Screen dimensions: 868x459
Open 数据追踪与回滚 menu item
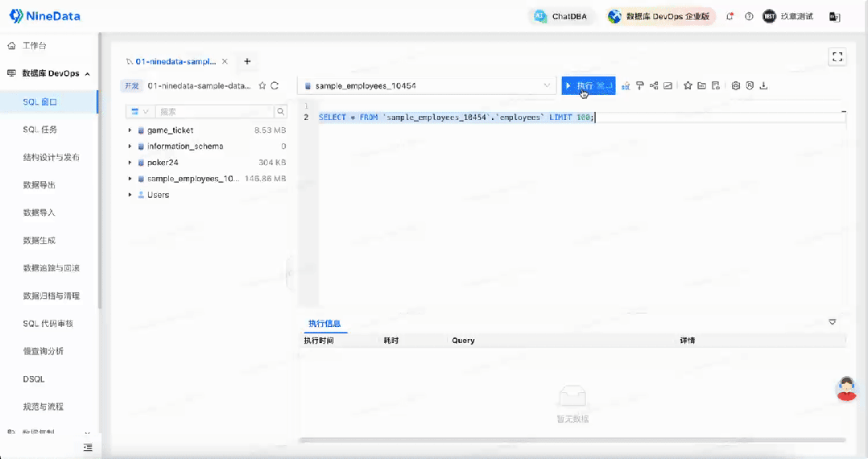[x=51, y=268]
